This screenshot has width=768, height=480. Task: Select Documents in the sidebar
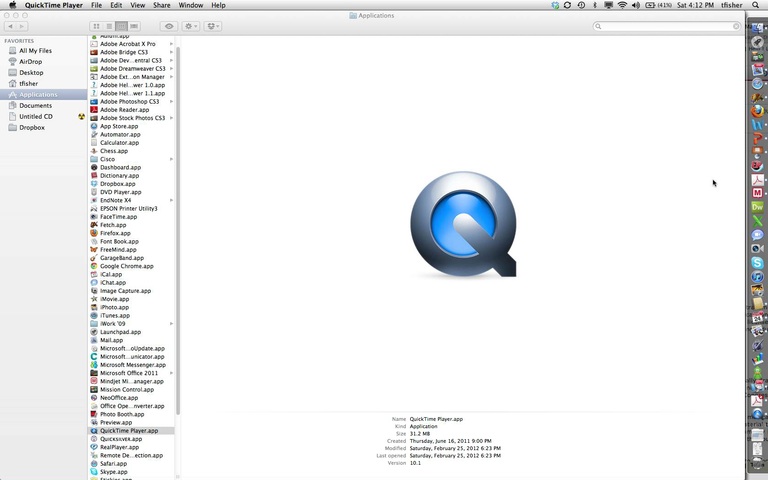pos(35,105)
